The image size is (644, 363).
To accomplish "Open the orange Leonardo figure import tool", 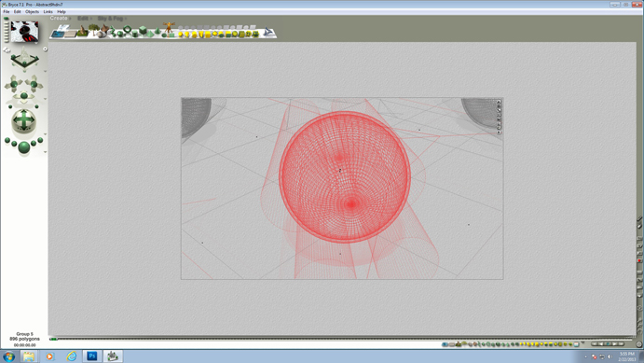I will pyautogui.click(x=169, y=27).
